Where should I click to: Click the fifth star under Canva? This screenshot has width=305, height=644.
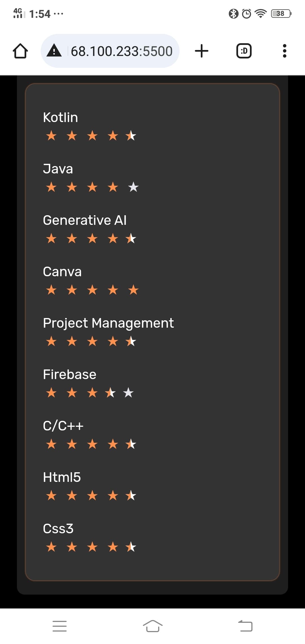[133, 290]
